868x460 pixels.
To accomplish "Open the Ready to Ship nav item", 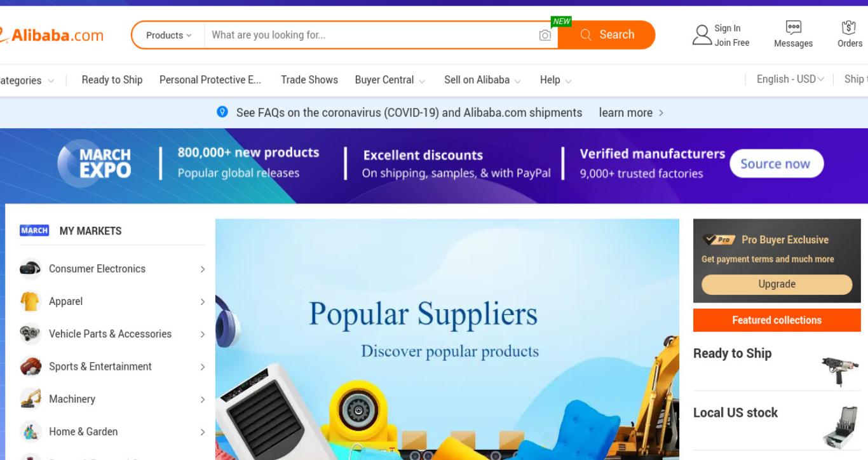I will [112, 80].
